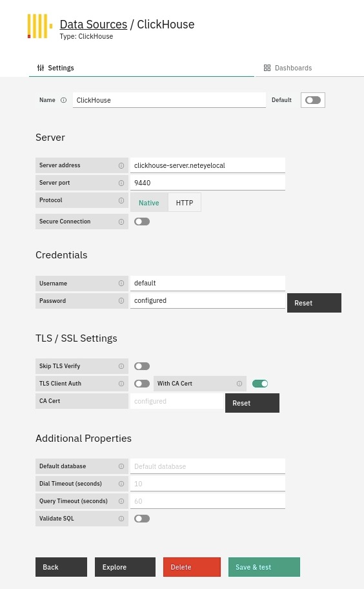Select HTTP protocol option
Screen dimensions: 364x589
coord(185,203)
